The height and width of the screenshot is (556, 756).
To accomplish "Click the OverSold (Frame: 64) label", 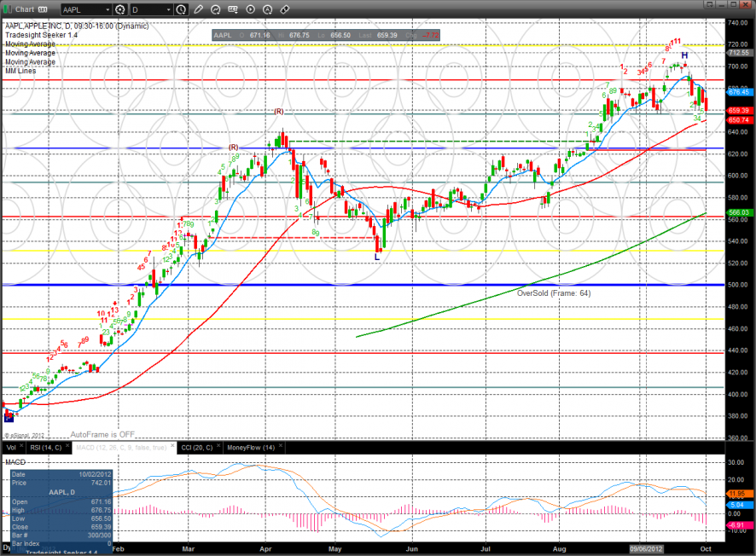I will coord(554,292).
